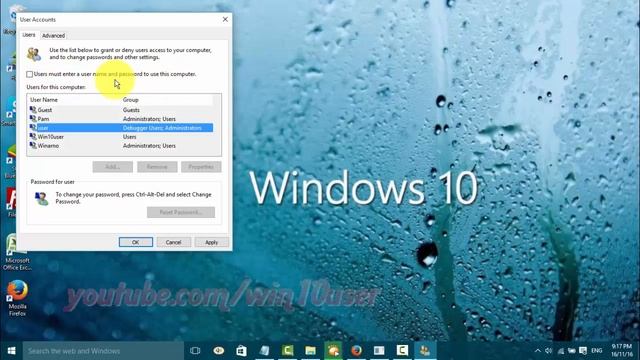
Task: Open the action center notification icon
Action: pyautogui.click(x=583, y=351)
